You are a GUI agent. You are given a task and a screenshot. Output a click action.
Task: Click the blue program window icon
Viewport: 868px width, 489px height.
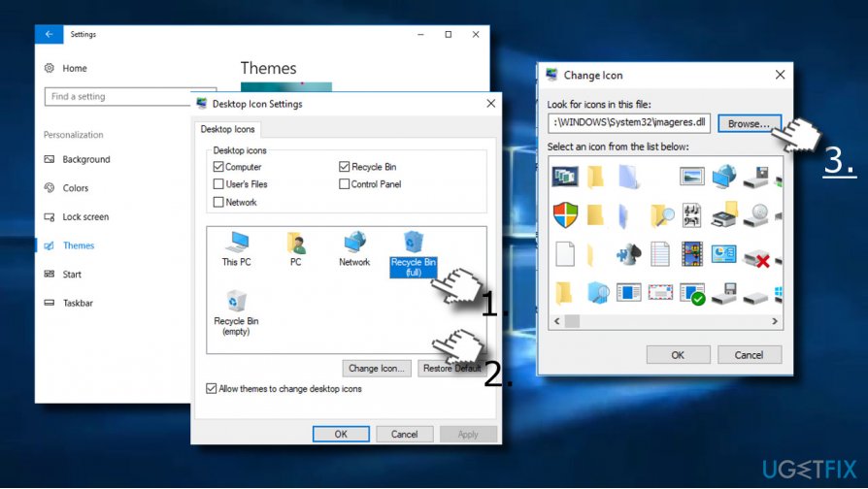(629, 292)
